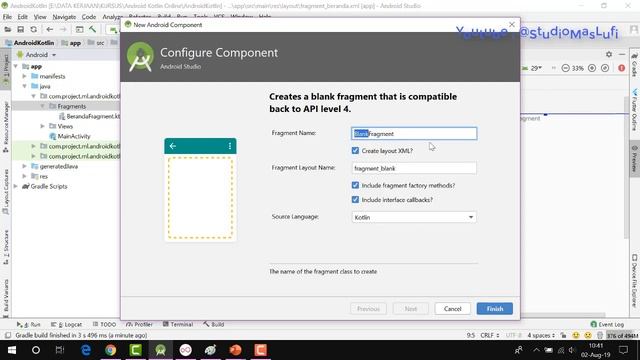
Task: Click the Finish button
Action: [x=495, y=309]
